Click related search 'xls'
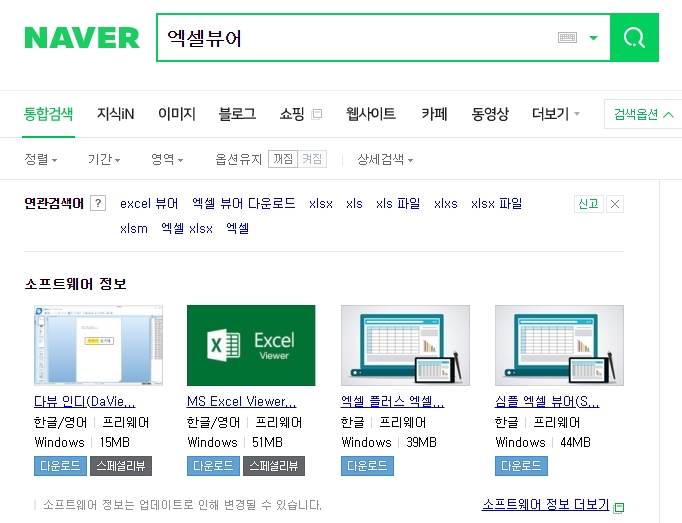 pos(354,204)
